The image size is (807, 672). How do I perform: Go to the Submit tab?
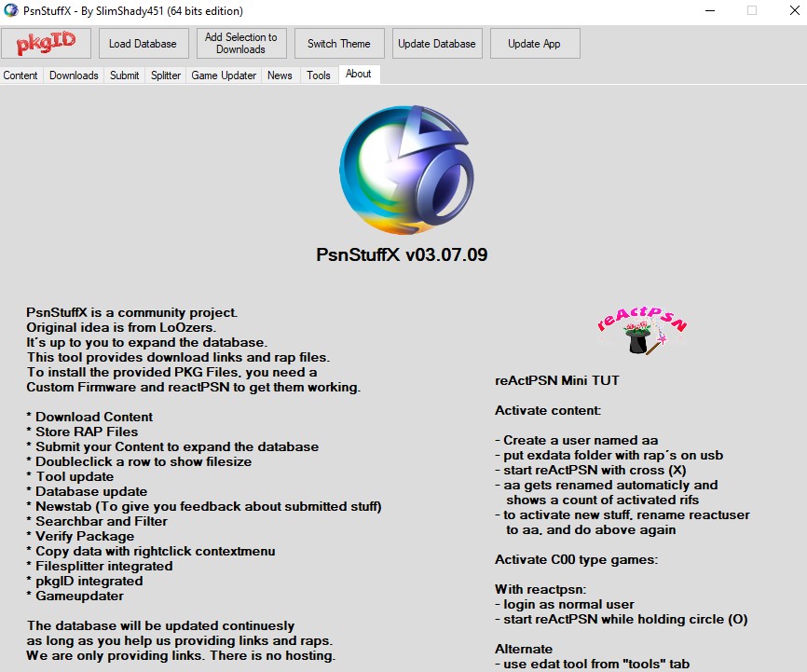point(124,75)
